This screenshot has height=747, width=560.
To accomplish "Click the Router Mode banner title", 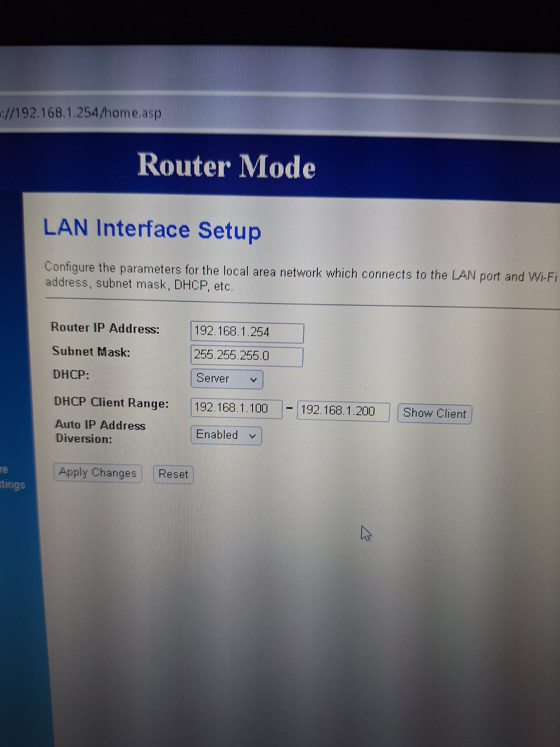I will pyautogui.click(x=226, y=166).
